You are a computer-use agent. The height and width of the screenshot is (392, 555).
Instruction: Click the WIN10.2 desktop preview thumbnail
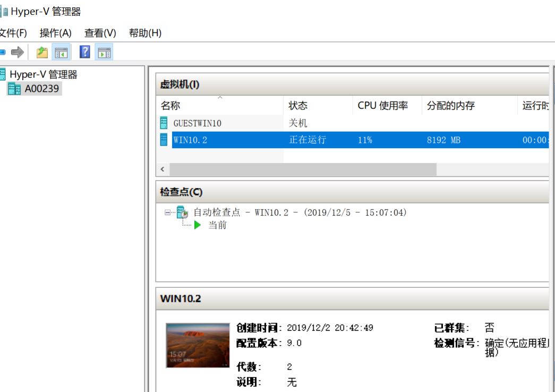click(198, 345)
